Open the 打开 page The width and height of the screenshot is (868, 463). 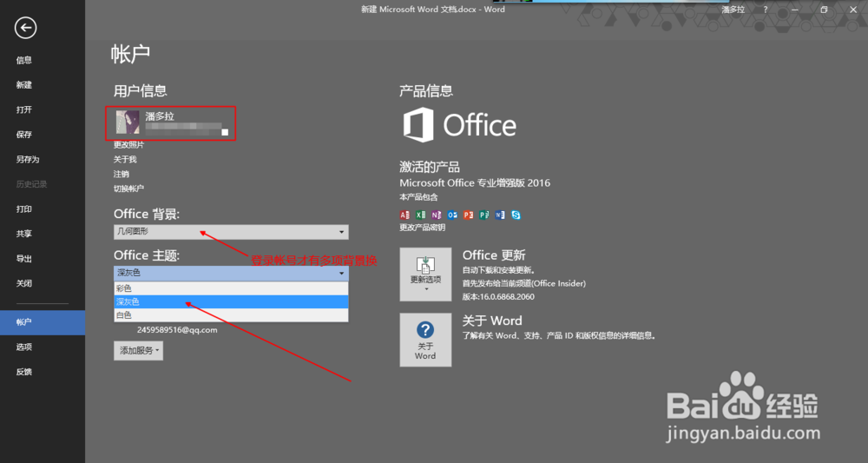[x=23, y=109]
